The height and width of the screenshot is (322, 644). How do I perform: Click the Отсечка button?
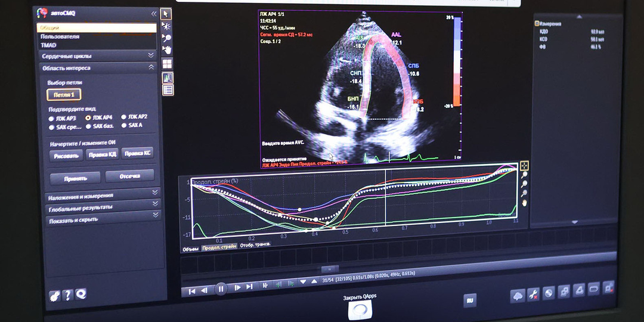point(129,176)
